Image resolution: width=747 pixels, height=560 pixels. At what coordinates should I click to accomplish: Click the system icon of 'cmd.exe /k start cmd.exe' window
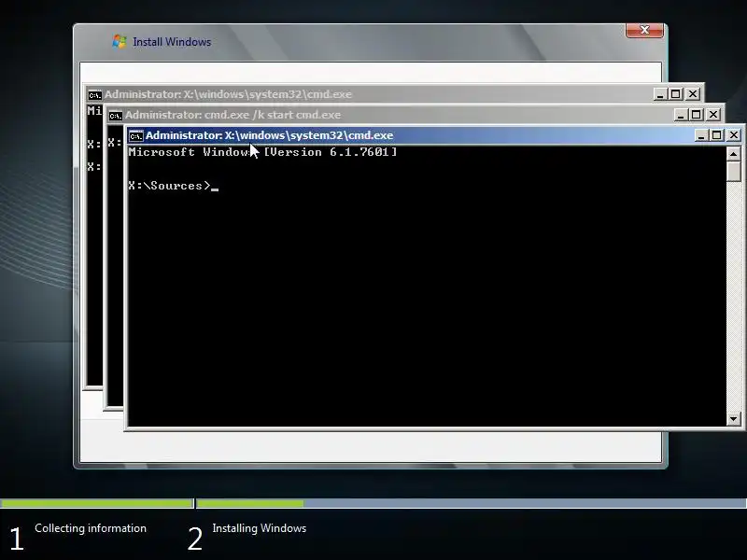click(115, 115)
